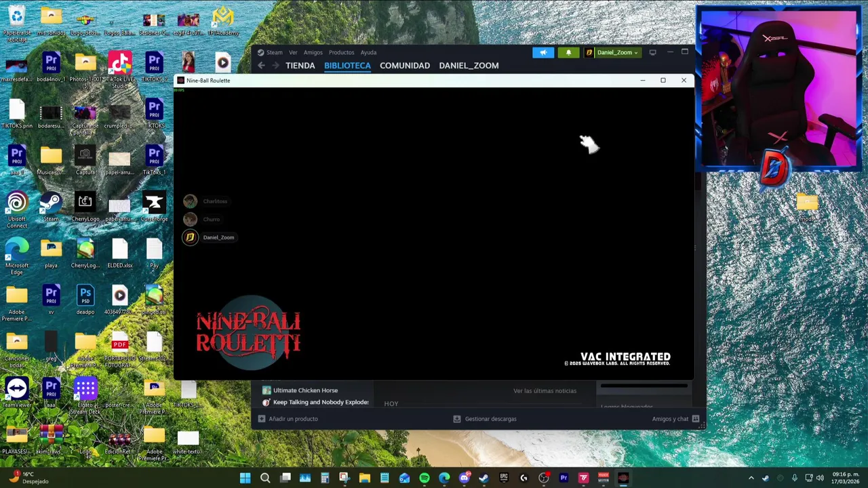868x488 pixels.
Task: Open the taskbar search magnifier
Action: (x=265, y=479)
